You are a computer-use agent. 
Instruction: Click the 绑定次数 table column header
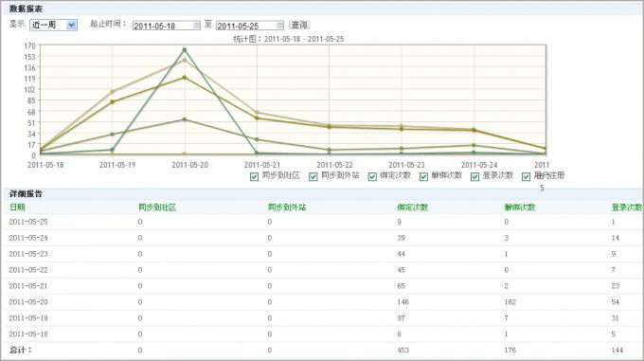tap(412, 208)
